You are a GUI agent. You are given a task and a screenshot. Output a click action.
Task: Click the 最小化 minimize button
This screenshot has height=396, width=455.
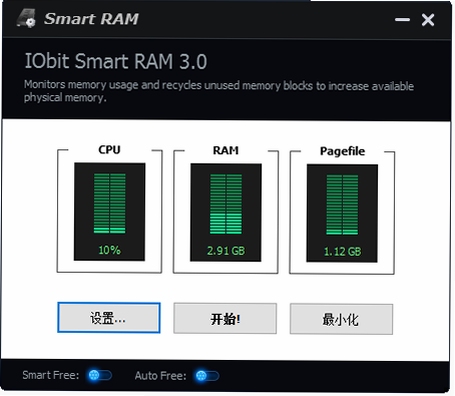click(x=341, y=319)
